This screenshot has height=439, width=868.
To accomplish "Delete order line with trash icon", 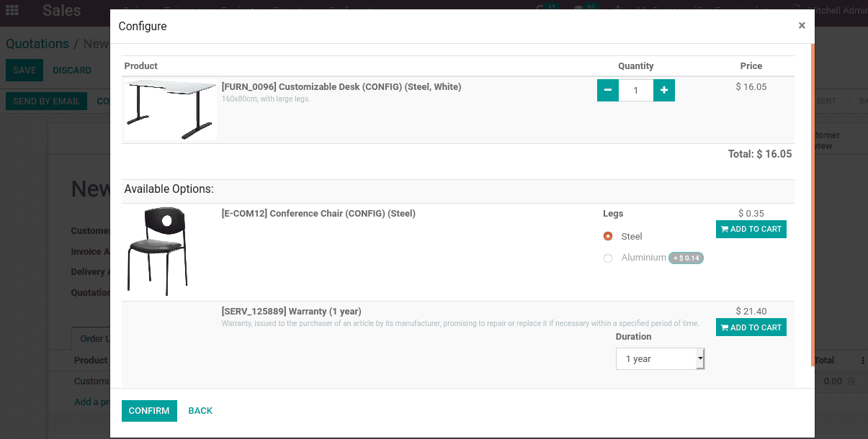I will [851, 381].
